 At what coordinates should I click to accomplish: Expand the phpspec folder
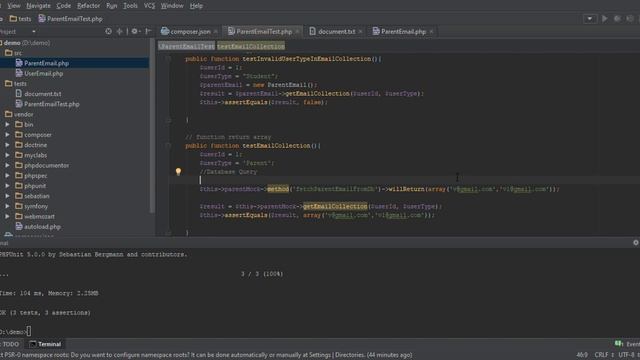point(7,176)
